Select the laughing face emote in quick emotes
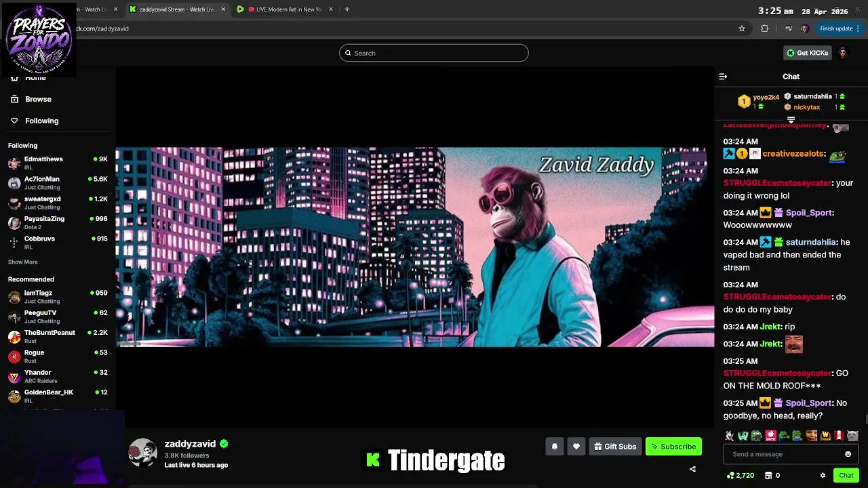This screenshot has width=868, height=488. (x=812, y=436)
